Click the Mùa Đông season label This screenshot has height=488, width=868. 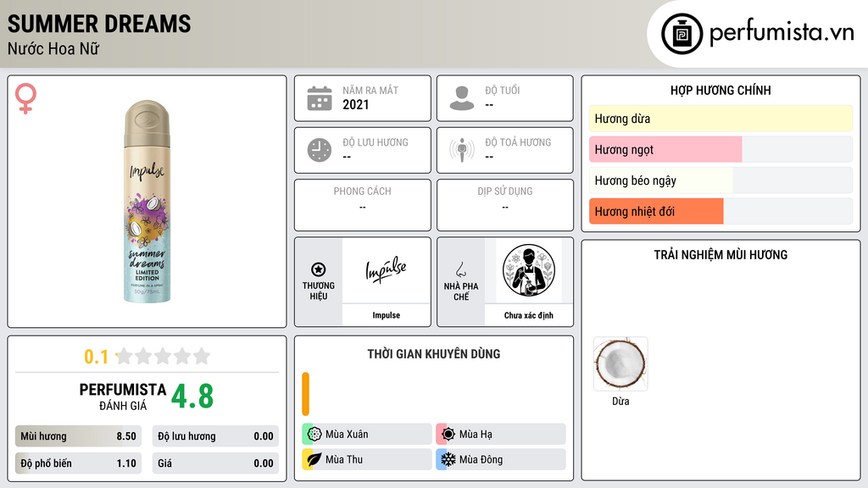[x=481, y=459]
